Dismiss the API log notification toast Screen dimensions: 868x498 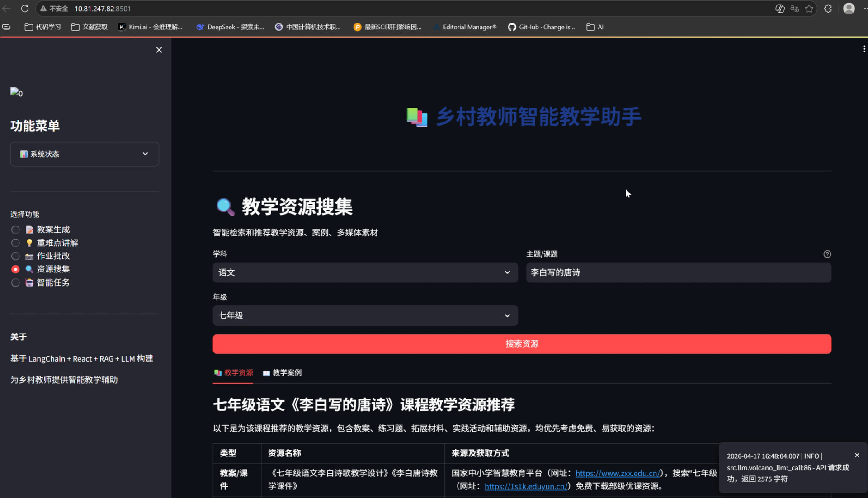coord(857,455)
